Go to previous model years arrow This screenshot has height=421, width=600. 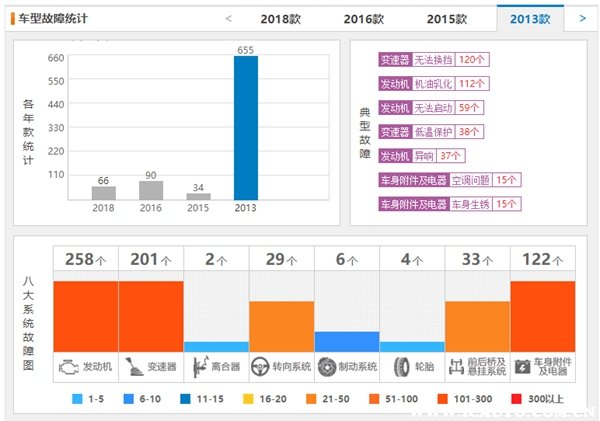coord(229,18)
